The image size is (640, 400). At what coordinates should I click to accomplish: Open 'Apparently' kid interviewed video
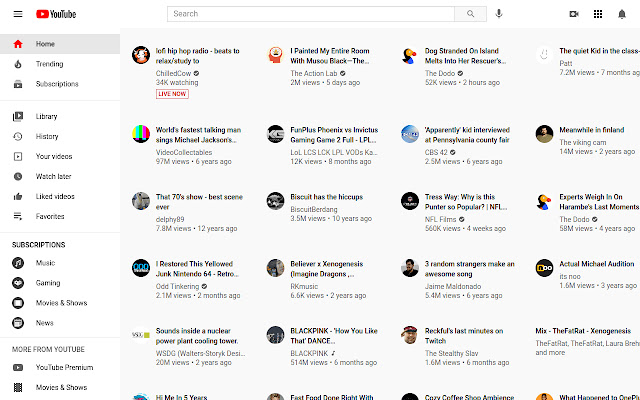coord(467,135)
